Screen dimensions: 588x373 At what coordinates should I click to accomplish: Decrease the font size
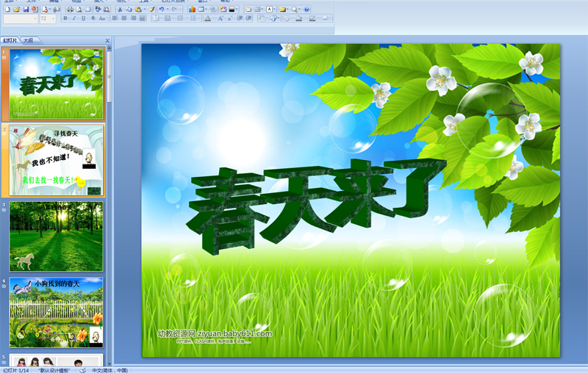click(x=230, y=18)
